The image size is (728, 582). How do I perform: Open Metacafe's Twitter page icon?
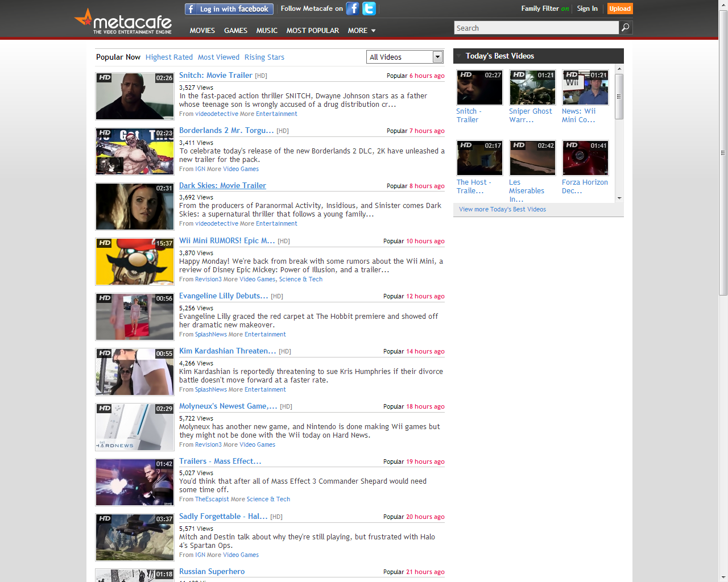pos(369,9)
